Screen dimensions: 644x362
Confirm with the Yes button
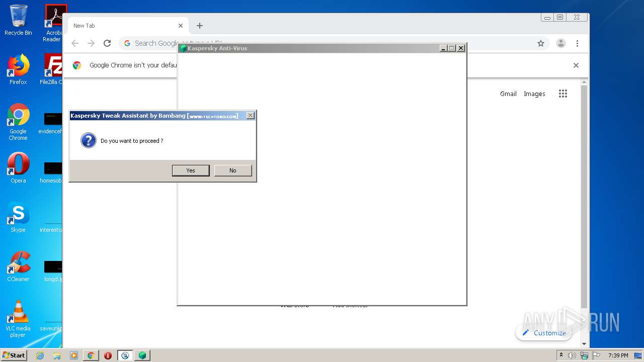coord(191,170)
